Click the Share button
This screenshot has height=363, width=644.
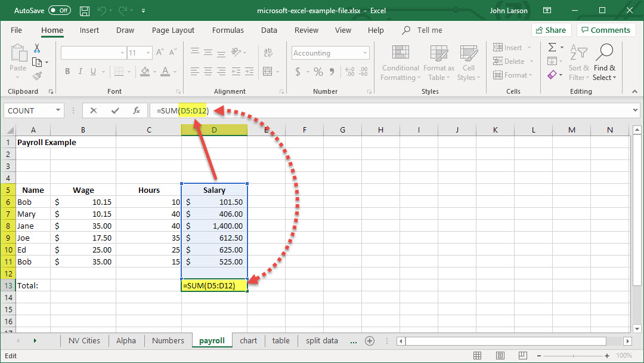pyautogui.click(x=550, y=30)
